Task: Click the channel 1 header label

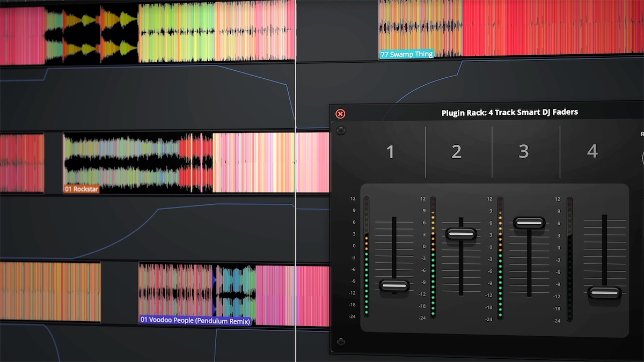Action: [390, 152]
